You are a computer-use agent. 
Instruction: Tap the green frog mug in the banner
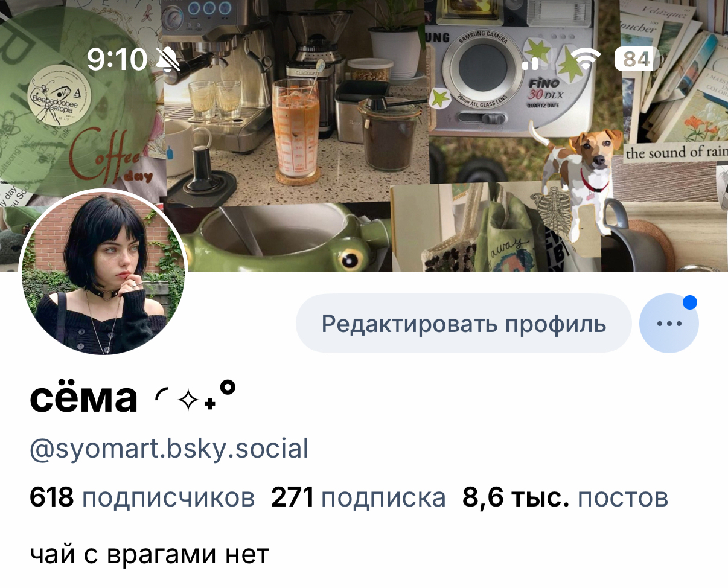(x=290, y=238)
